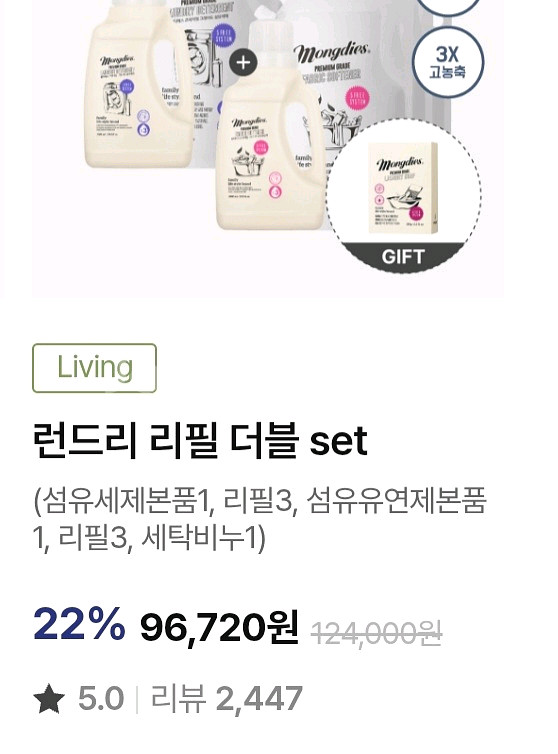Tap the 3X 고농축 circular badge

click(x=448, y=63)
